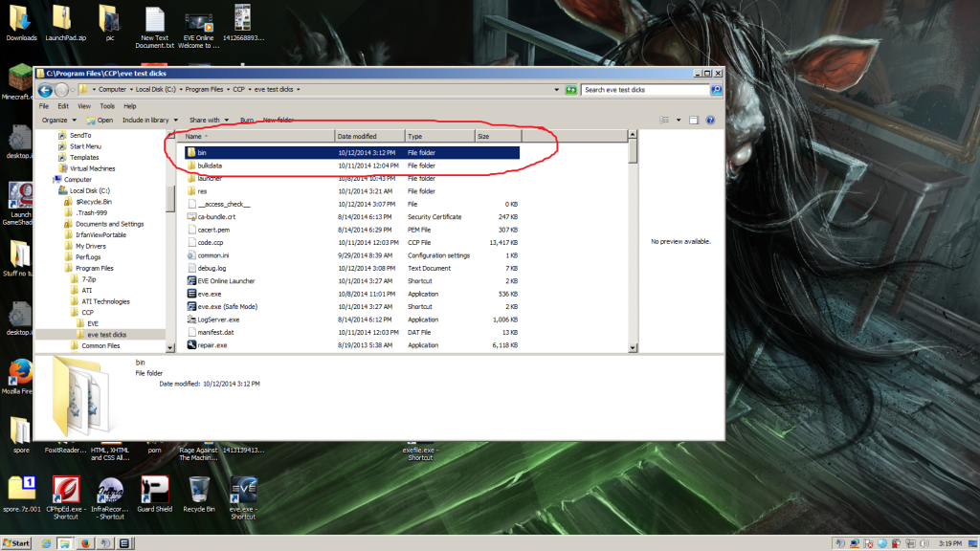980x551 pixels.
Task: Open the File menu
Action: tap(44, 106)
